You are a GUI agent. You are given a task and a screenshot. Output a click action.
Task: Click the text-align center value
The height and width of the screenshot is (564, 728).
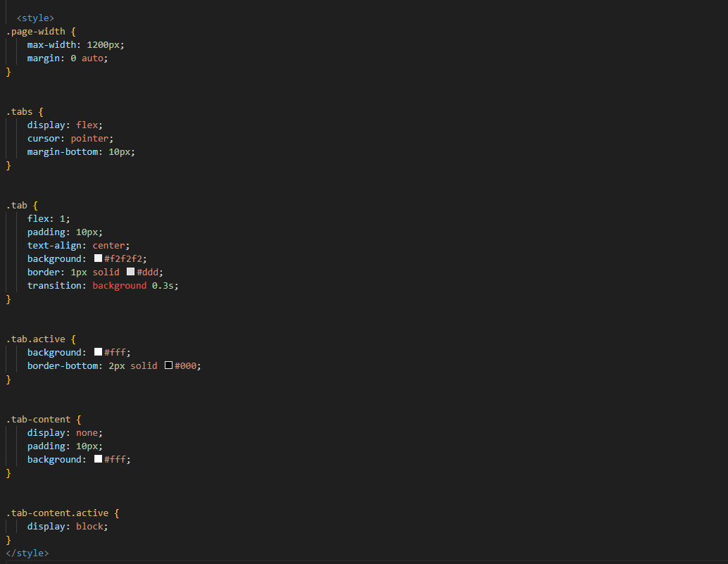[x=111, y=246]
